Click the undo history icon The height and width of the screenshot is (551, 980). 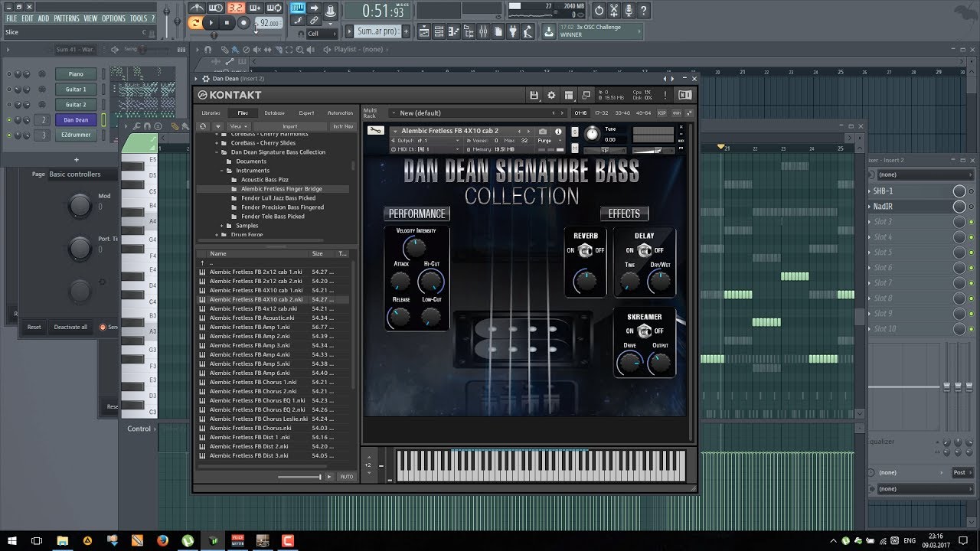pos(599,10)
